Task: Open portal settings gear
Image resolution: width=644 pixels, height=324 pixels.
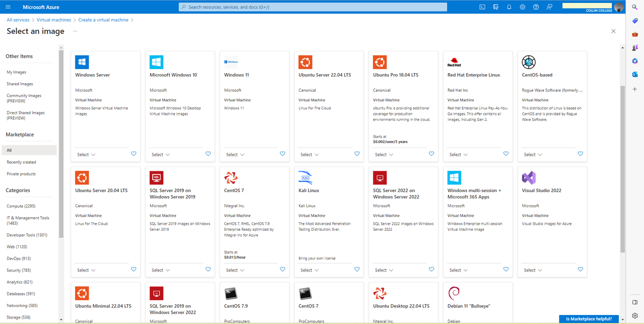Action: click(522, 7)
